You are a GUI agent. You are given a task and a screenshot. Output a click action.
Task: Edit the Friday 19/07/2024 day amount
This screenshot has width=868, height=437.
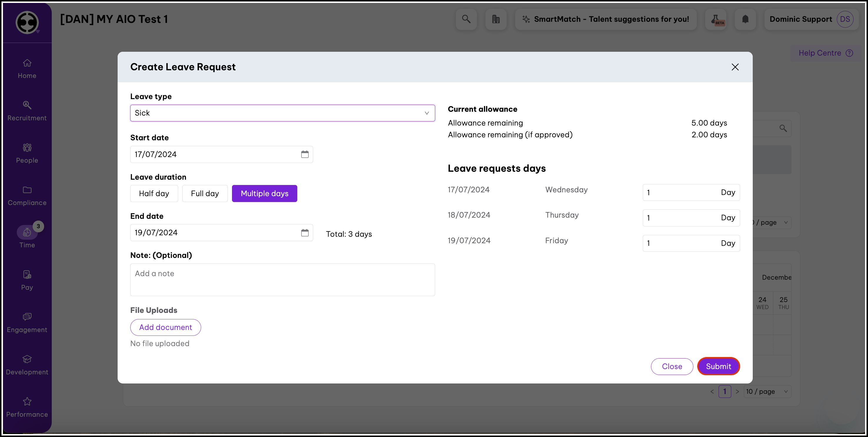(x=691, y=243)
